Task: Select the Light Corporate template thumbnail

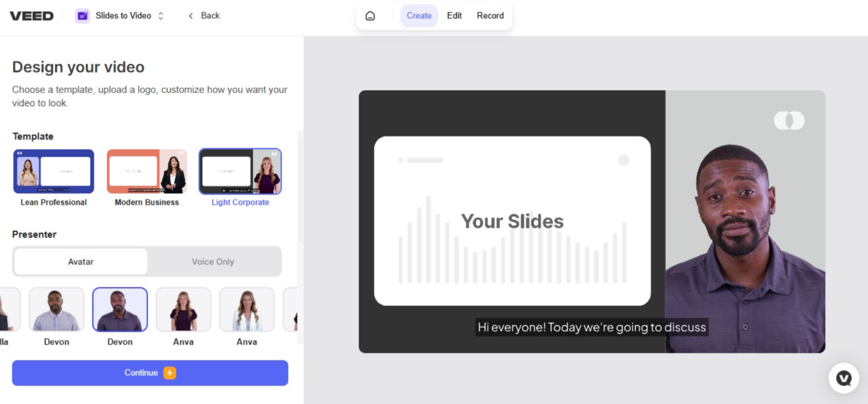Action: (240, 171)
